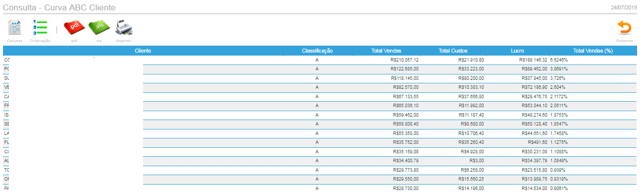Open the Ordenação sorting icon
This screenshot has height=193, width=644.
point(40,28)
